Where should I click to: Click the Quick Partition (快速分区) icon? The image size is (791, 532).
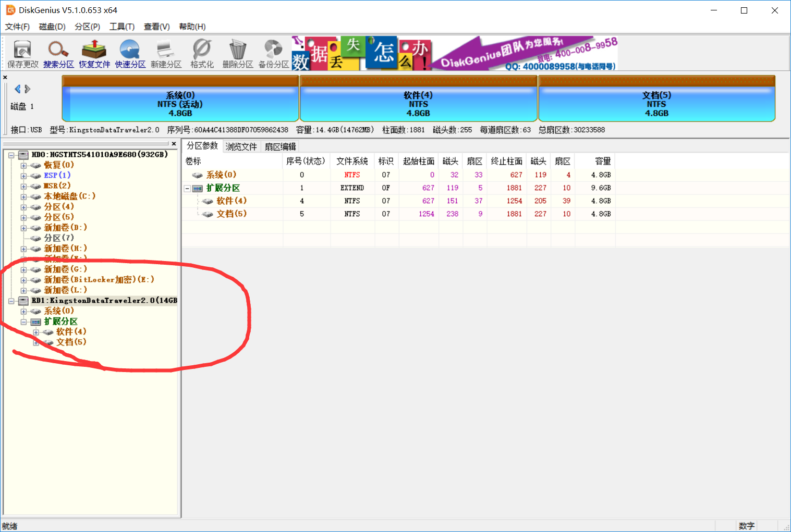pyautogui.click(x=130, y=54)
